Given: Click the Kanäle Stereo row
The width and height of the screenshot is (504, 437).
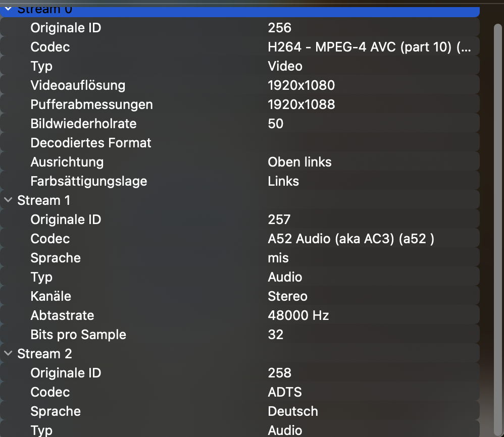Looking at the screenshot, I should 240,296.
